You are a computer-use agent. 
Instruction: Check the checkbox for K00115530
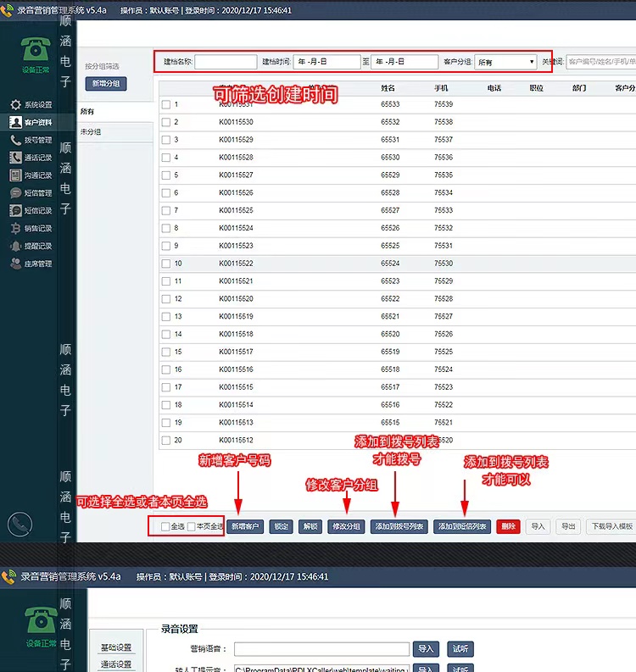(x=166, y=122)
